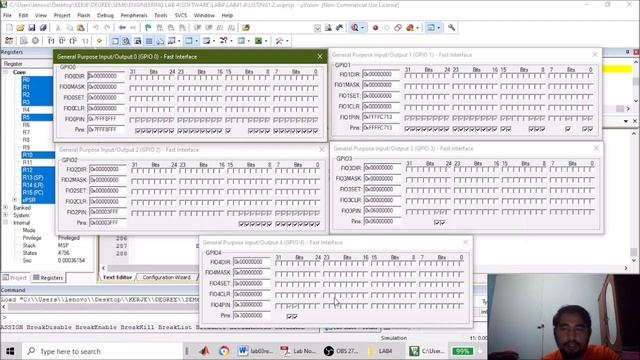Click the Step Over icon
640x360 pixels.
(x=62, y=41)
